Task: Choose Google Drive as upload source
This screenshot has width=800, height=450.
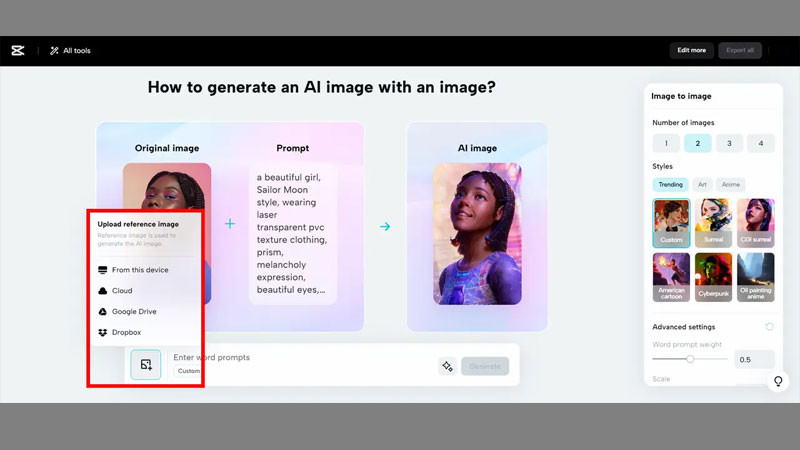Action: point(133,311)
